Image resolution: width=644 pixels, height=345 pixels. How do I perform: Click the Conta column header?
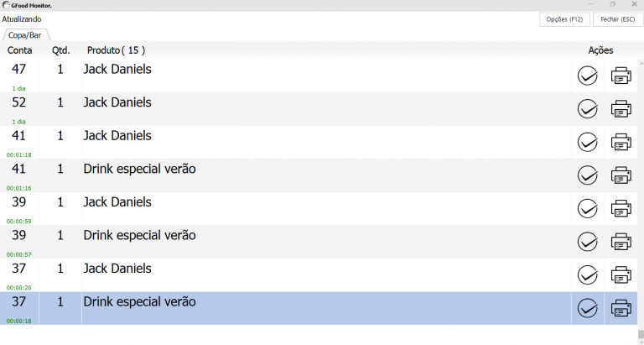point(19,50)
